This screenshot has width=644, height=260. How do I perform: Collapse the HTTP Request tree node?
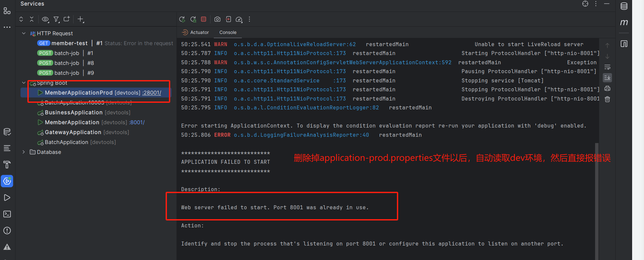[x=24, y=33]
